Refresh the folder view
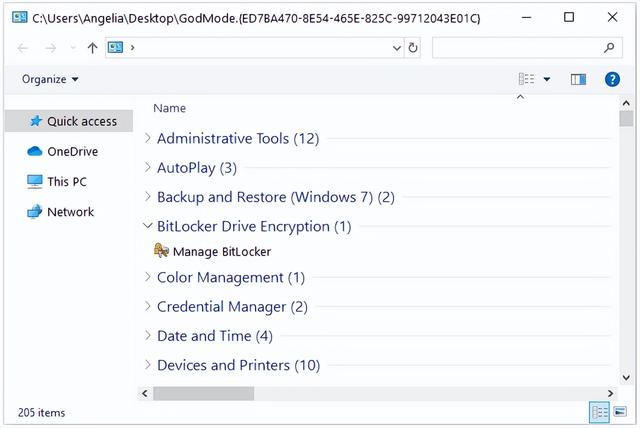 pyautogui.click(x=413, y=48)
